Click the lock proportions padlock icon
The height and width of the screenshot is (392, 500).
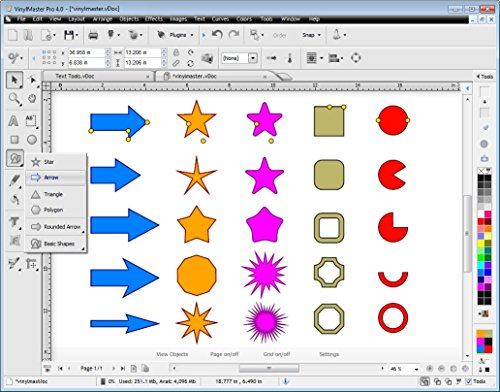tap(176, 52)
